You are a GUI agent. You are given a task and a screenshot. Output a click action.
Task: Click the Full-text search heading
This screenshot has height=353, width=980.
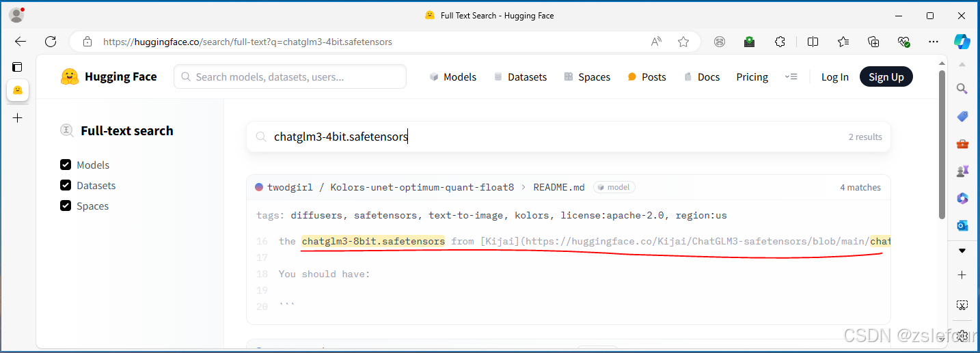point(126,130)
